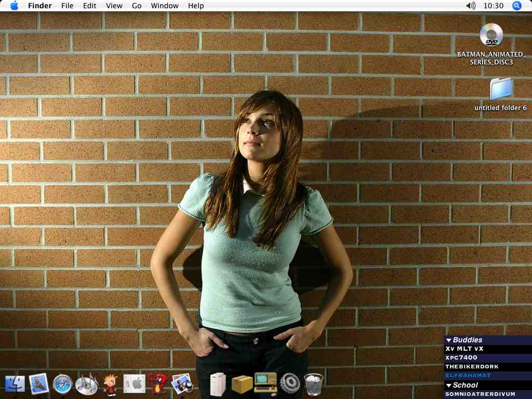Click the Calvin cartoon character Dock icon
532x399 pixels.
pyautogui.click(x=110, y=385)
